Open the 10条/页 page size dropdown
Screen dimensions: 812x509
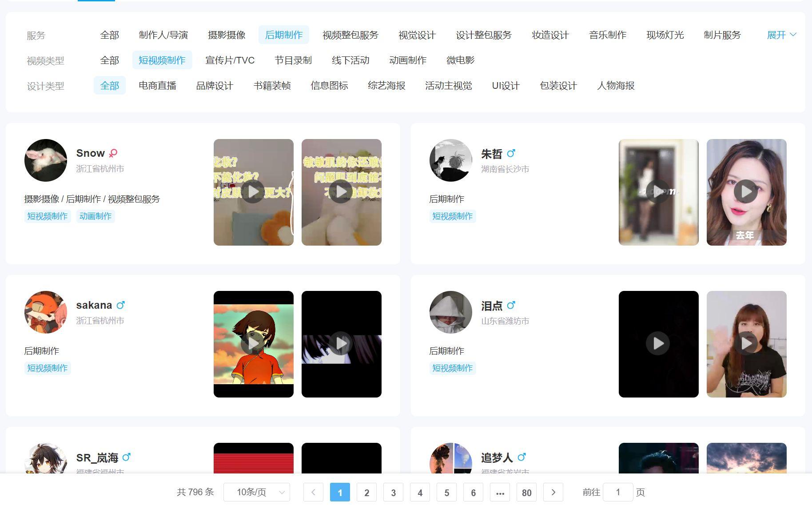257,492
